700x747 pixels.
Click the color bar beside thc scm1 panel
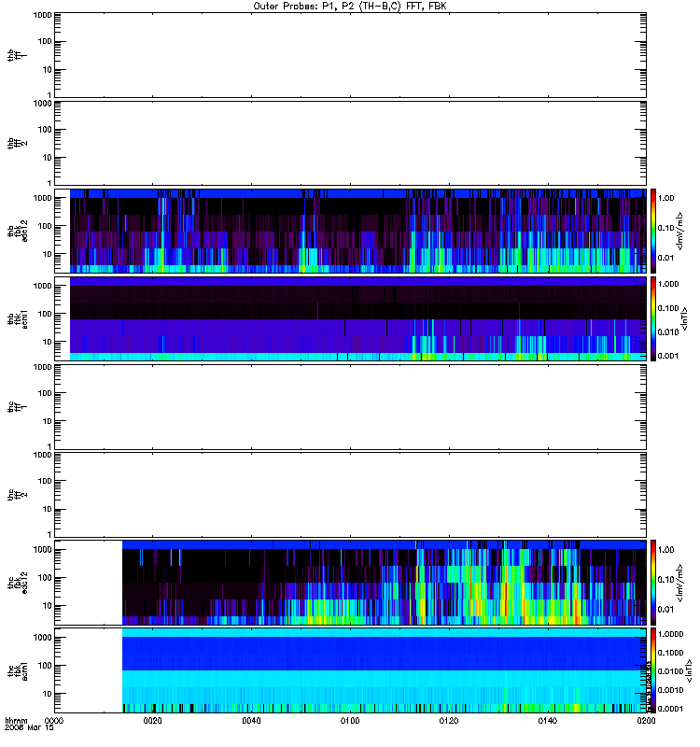point(653,670)
